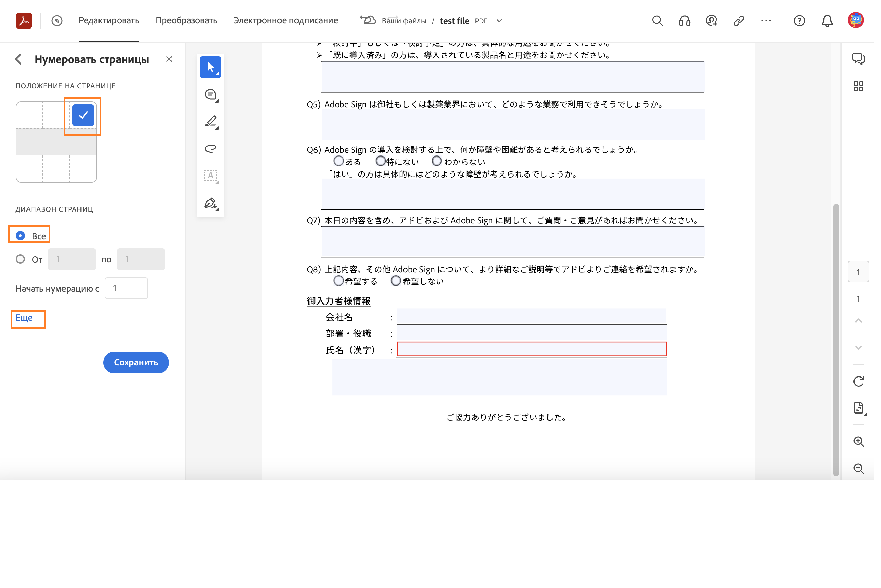Screen dimensions: 881x588
Task: Open the Электронное подписание tab
Action: click(x=286, y=21)
